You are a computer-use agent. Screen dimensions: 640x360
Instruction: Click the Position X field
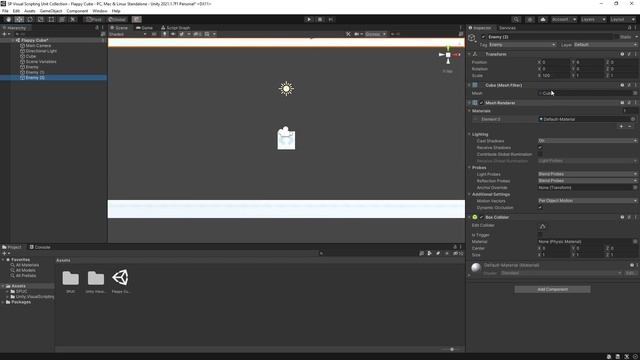(556, 62)
